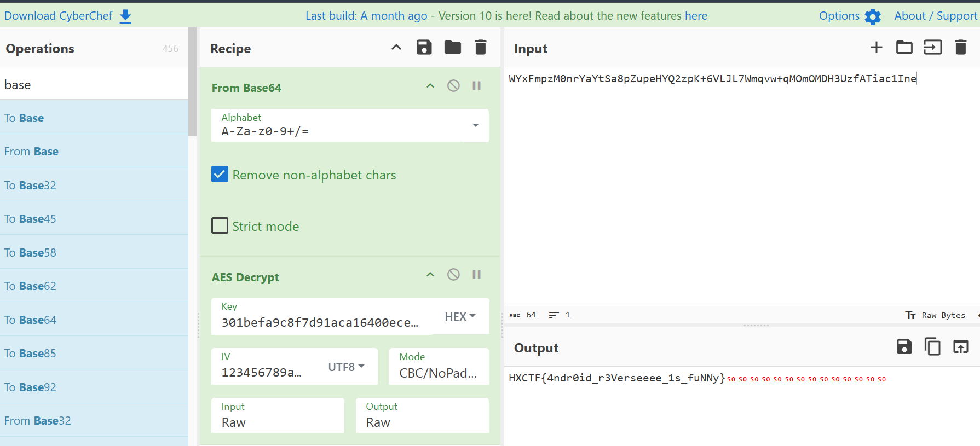Open folder as input
This screenshot has height=446, width=980.
(x=904, y=48)
